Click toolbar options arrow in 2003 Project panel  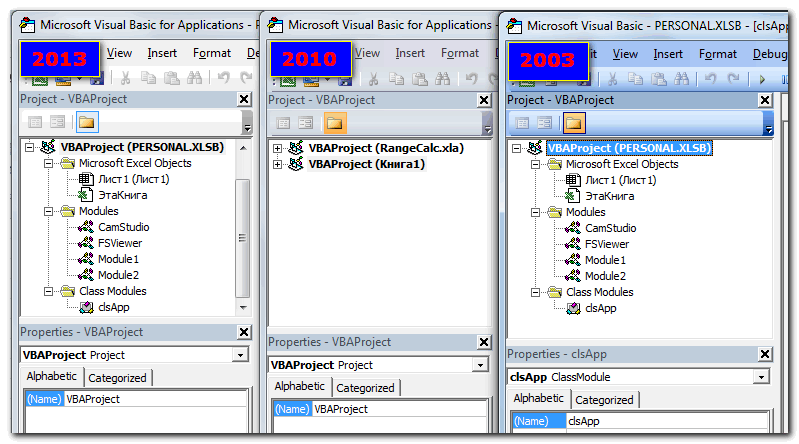(768, 124)
